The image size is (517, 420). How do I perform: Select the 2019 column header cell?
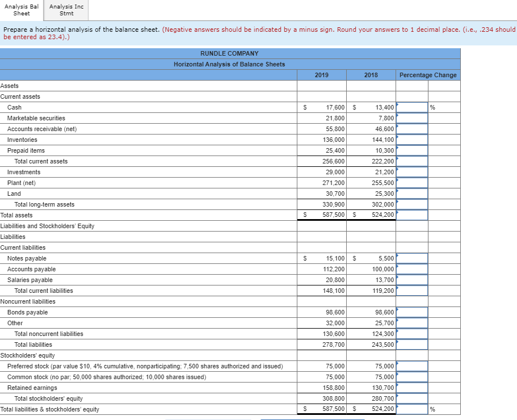pyautogui.click(x=321, y=74)
